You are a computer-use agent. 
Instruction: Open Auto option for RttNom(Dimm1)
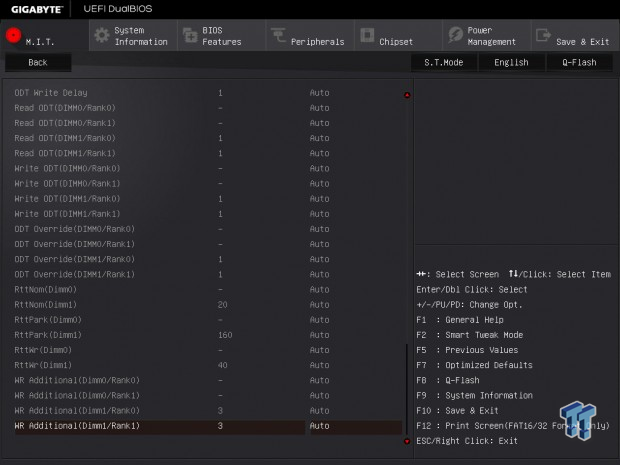[x=319, y=305]
